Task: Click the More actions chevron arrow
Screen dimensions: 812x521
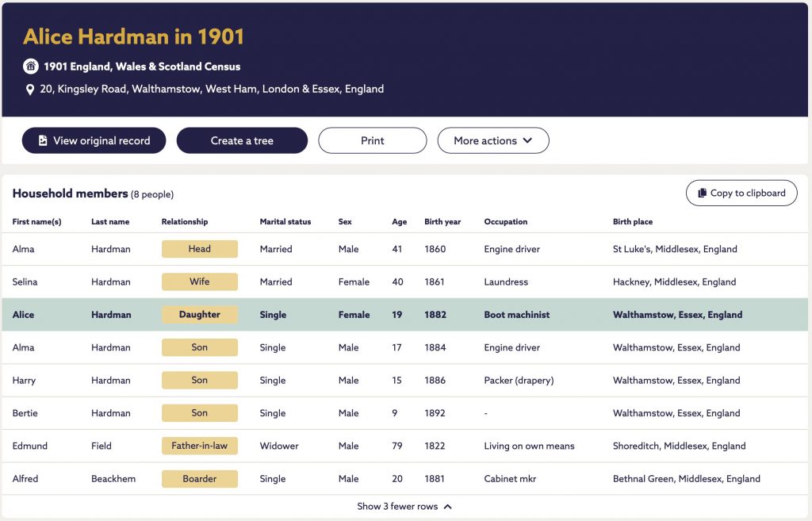Action: click(x=527, y=140)
